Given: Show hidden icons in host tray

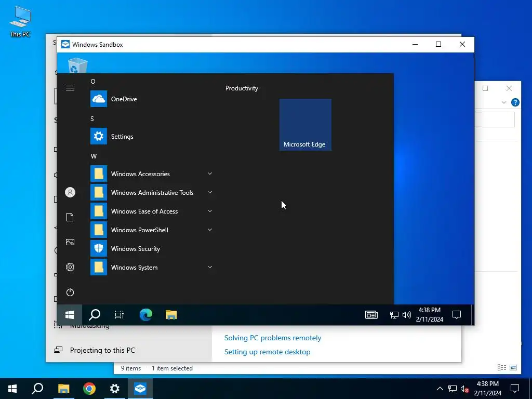Looking at the screenshot, I should click(x=440, y=389).
